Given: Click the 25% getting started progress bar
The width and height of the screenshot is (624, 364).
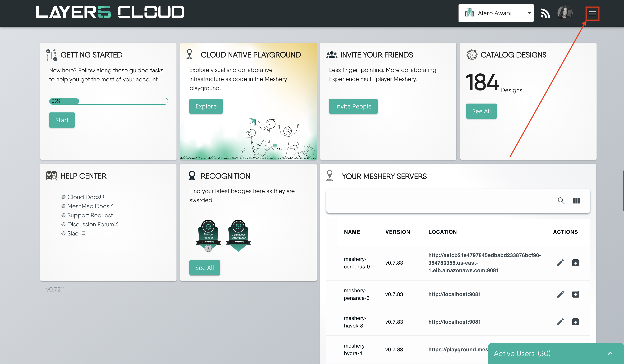Looking at the screenshot, I should pos(109,101).
